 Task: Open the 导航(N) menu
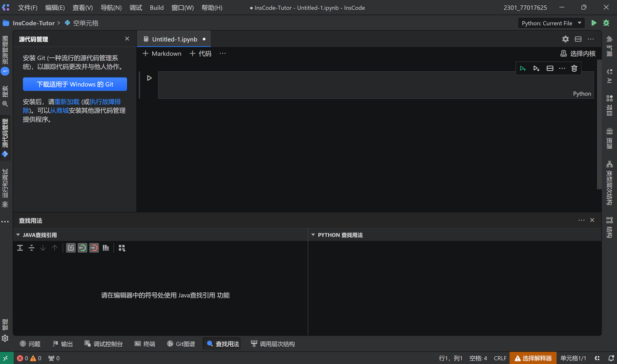(x=111, y=8)
